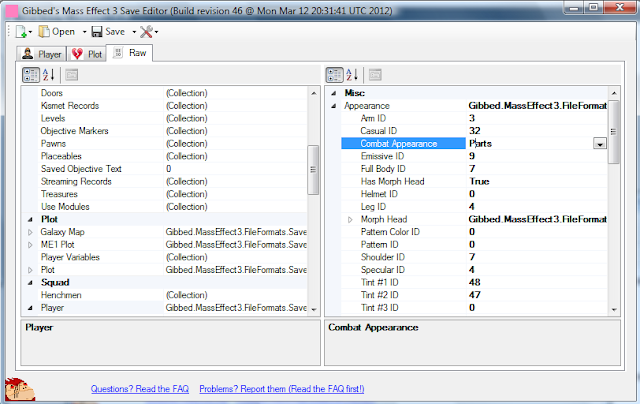Expand the ME1 Plot node

pyautogui.click(x=30, y=245)
